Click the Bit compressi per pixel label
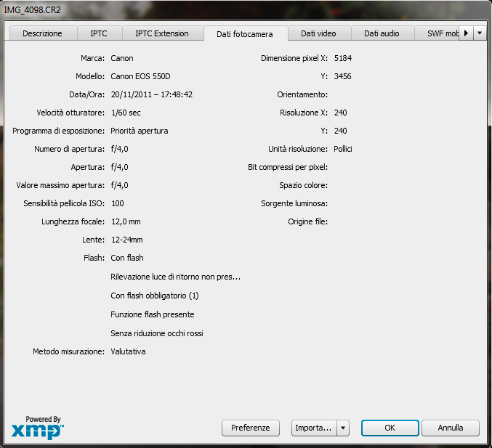Image resolution: width=492 pixels, height=448 pixels. click(x=288, y=168)
